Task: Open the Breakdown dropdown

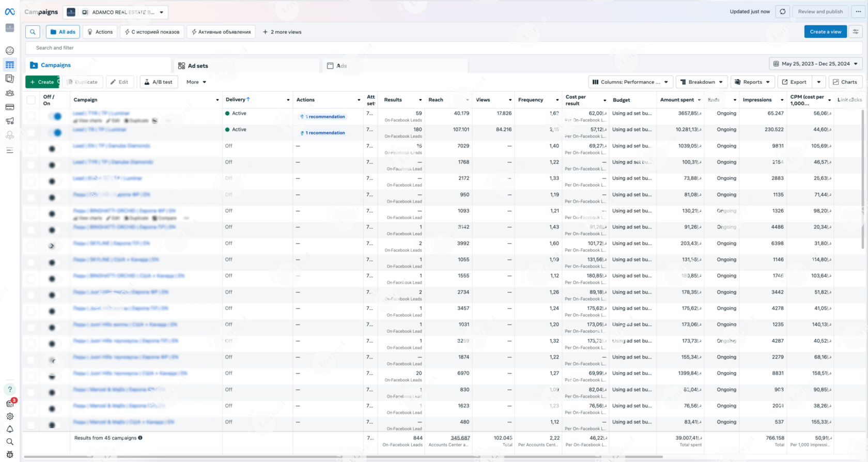Action: pos(701,82)
